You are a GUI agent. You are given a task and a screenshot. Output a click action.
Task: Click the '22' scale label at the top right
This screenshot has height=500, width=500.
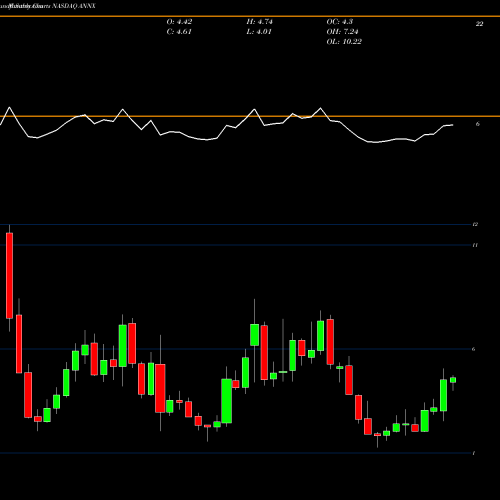click(x=479, y=24)
